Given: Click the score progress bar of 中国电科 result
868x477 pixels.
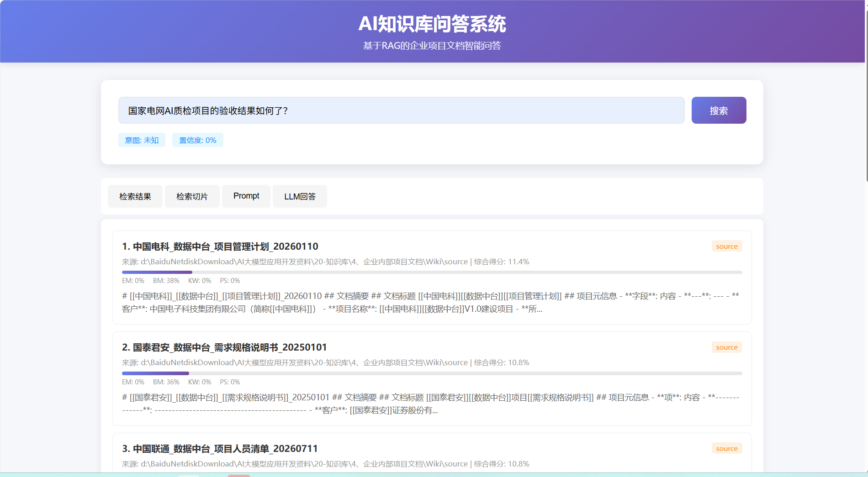Looking at the screenshot, I should click(432, 272).
